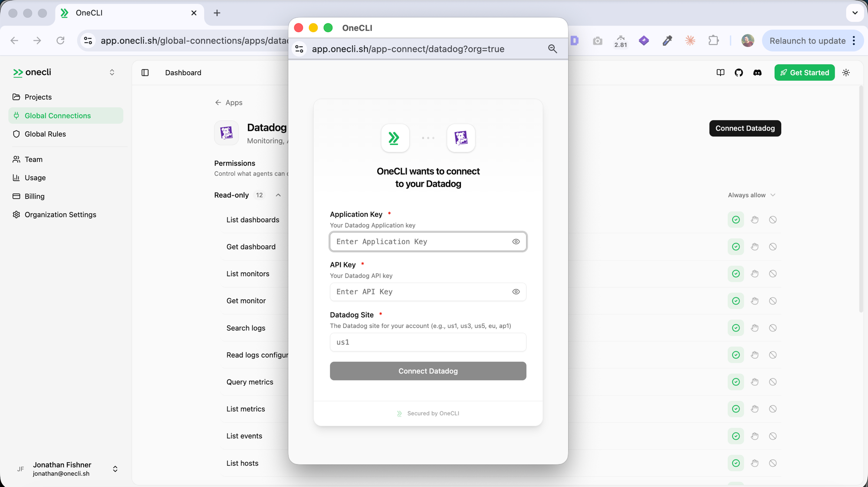Click the green OneCLI logo in connect dialog
Image resolution: width=868 pixels, height=487 pixels.
click(x=395, y=138)
